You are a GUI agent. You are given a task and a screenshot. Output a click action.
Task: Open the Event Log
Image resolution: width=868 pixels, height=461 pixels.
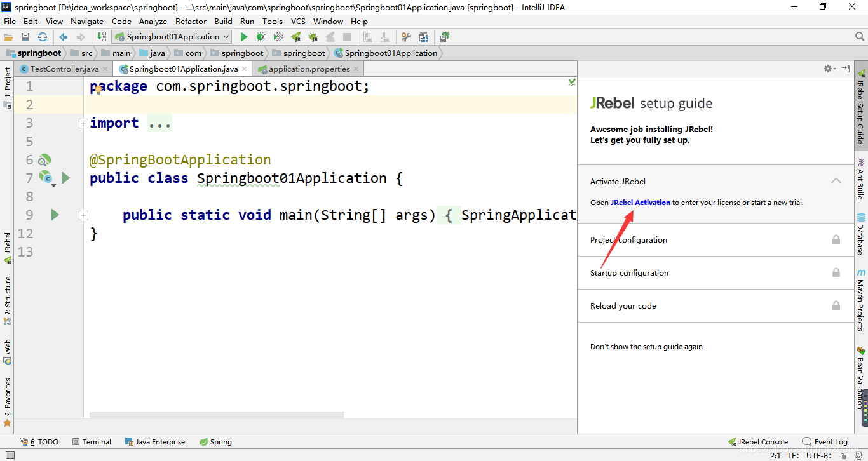825,442
